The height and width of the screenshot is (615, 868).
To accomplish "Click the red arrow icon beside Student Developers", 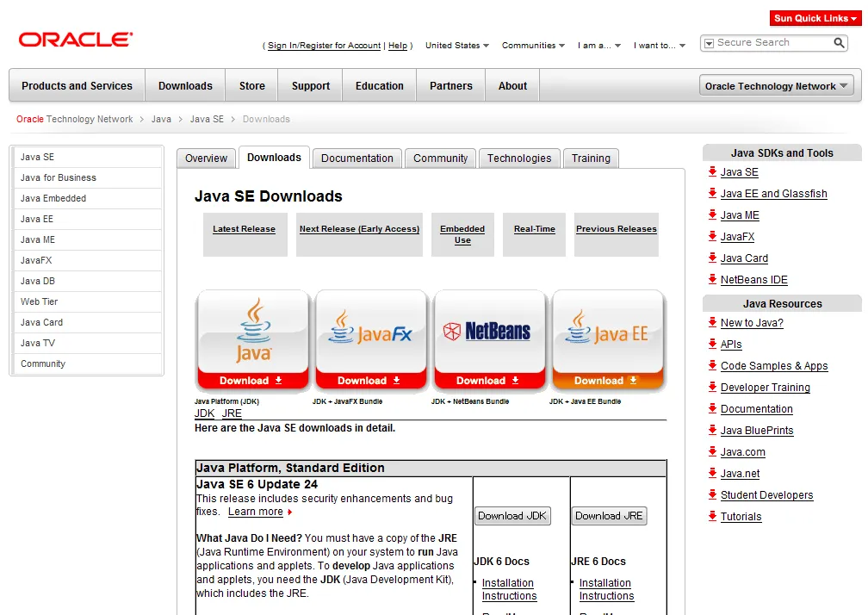I will tap(712, 495).
